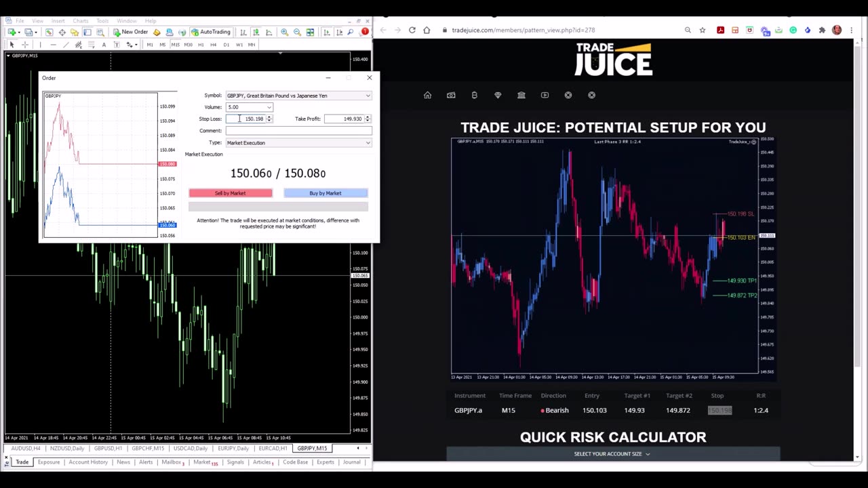Bookmark this page with the star icon
This screenshot has height=488, width=868.
703,30
